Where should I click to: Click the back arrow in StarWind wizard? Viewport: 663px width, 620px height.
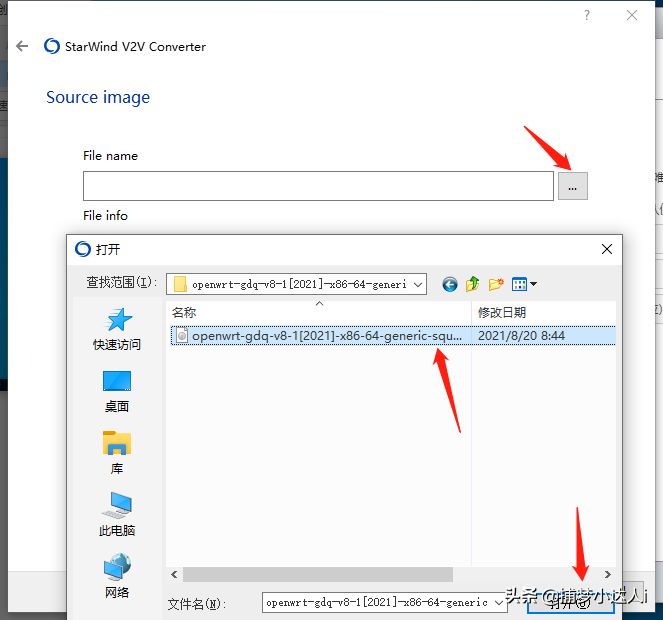click(22, 46)
